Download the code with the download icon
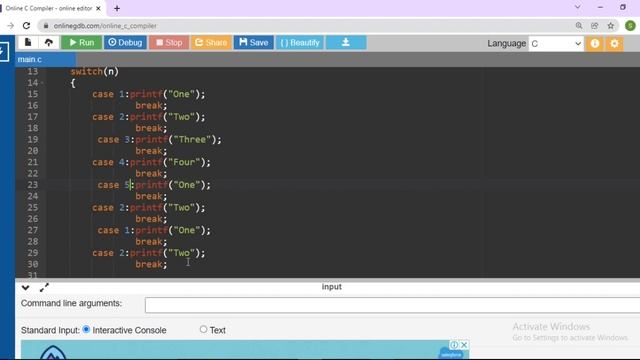640x360 pixels. coord(346,42)
